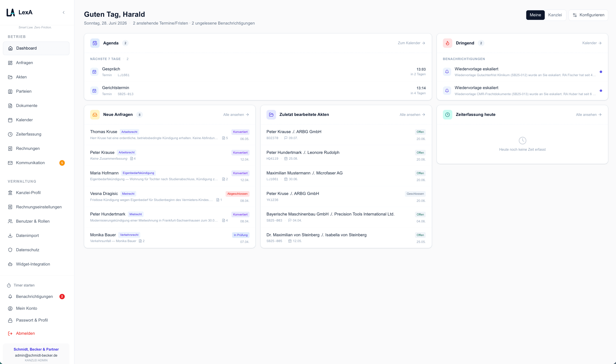Click the Kanzlei-Profil building icon
The image size is (616, 364).
tap(10, 193)
